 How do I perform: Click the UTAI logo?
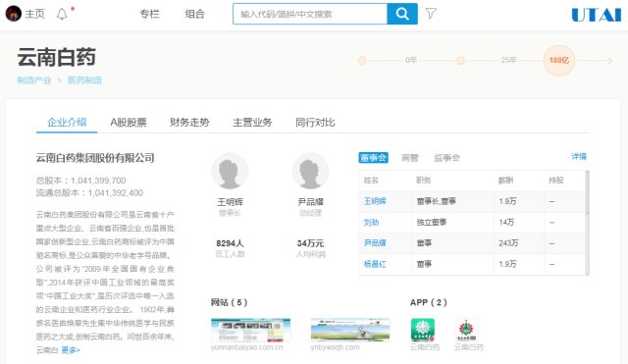pyautogui.click(x=596, y=15)
